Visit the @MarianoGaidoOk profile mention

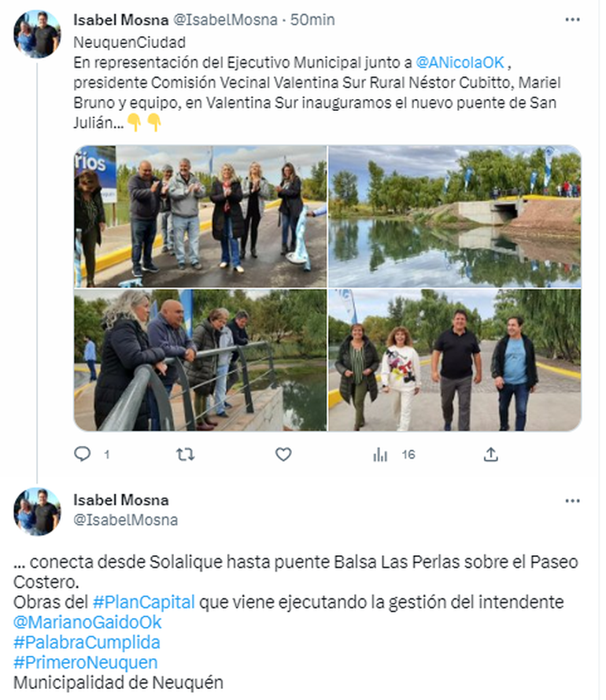87,622
